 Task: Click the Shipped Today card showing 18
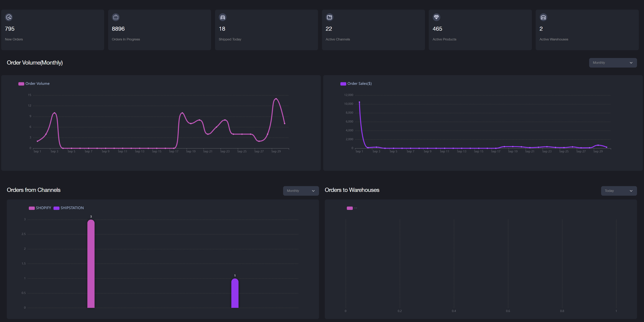(266, 30)
